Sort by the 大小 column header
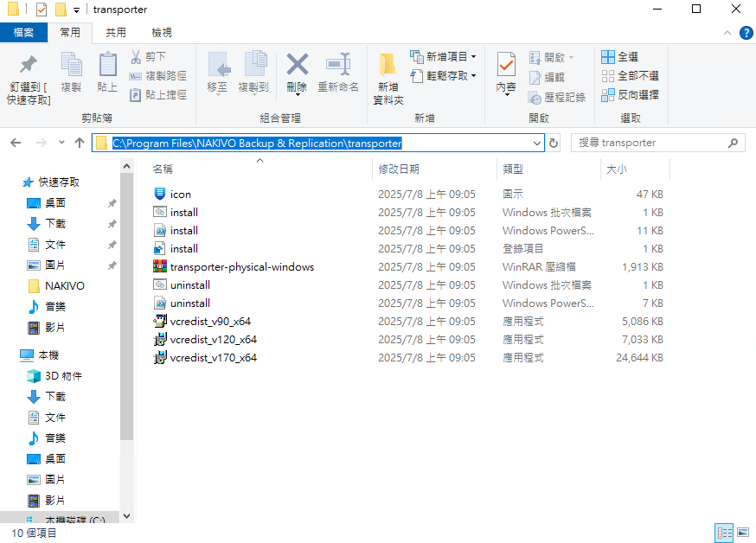 click(x=617, y=169)
